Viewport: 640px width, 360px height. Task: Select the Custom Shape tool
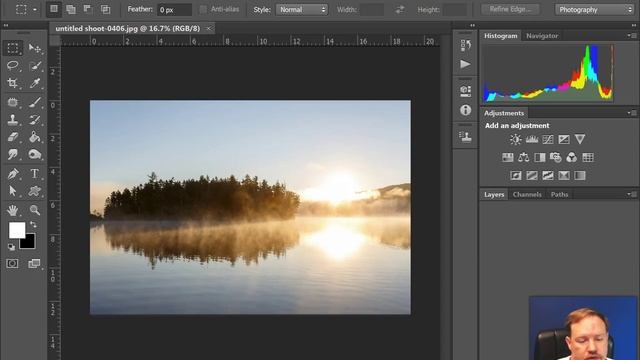click(35, 191)
